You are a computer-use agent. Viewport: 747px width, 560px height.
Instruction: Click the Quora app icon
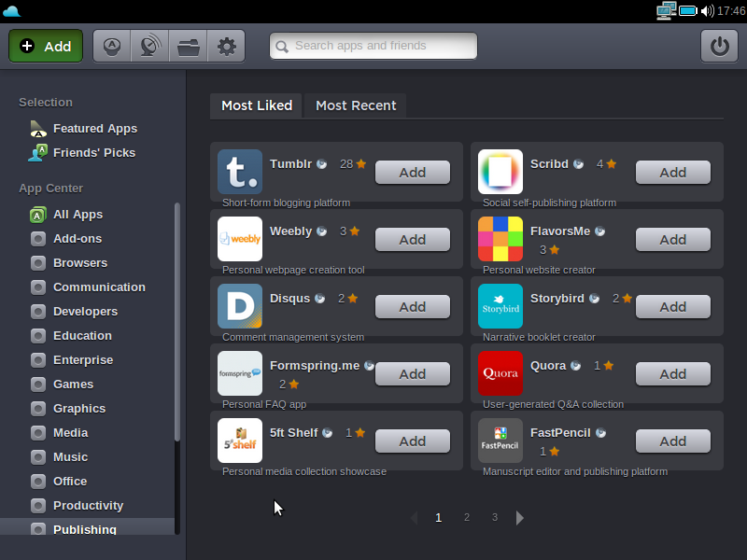click(x=500, y=373)
